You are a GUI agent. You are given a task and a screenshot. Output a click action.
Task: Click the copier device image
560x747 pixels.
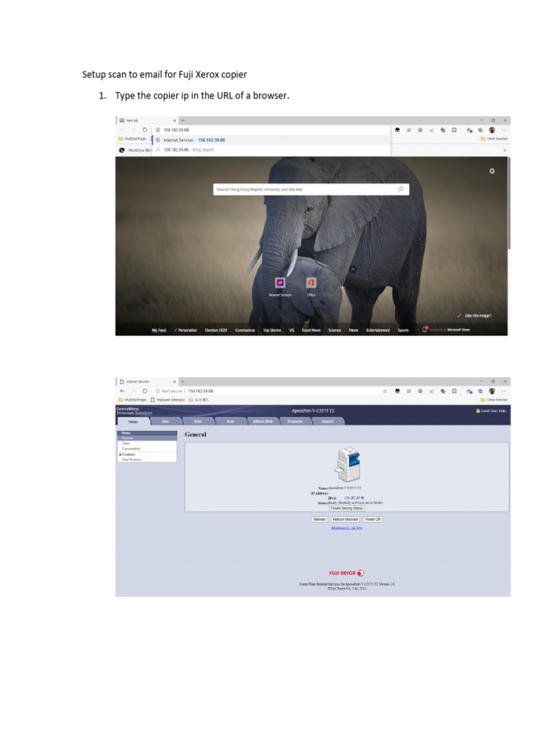(x=348, y=465)
